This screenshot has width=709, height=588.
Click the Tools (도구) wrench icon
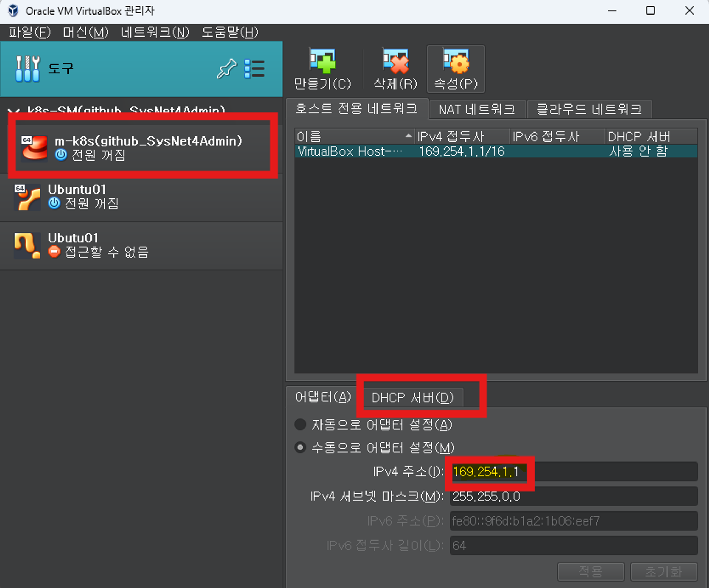point(28,68)
